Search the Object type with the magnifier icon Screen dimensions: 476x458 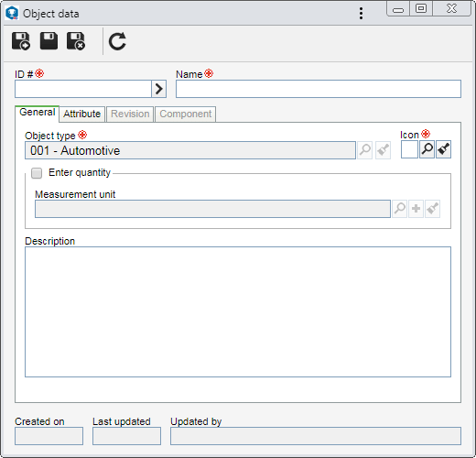pos(365,150)
